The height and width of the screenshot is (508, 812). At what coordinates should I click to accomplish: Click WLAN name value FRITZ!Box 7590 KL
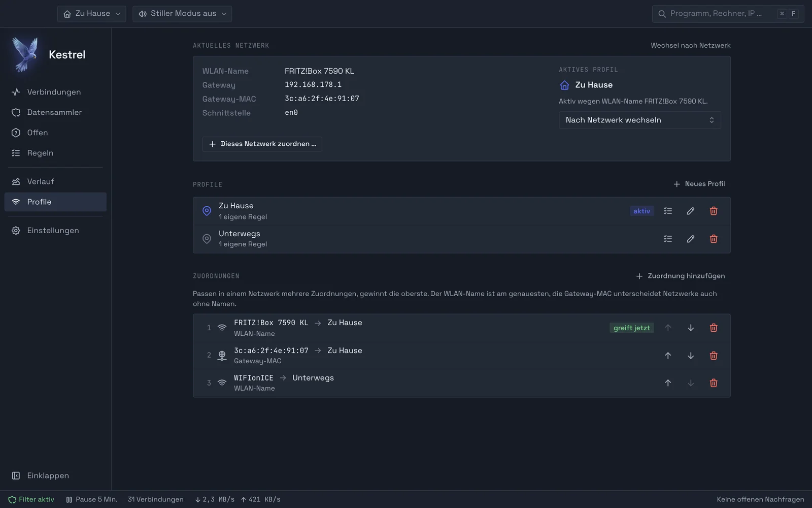click(x=319, y=71)
